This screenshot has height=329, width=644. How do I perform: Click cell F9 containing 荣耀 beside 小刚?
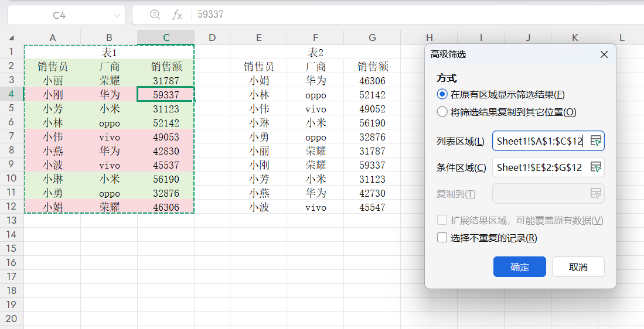[315, 165]
